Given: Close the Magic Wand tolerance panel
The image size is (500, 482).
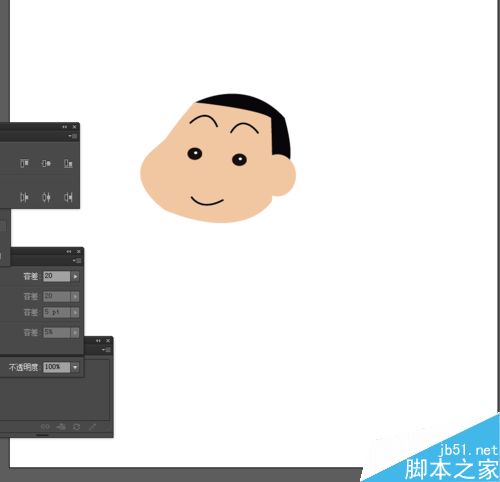Looking at the screenshot, I should pos(79,252).
